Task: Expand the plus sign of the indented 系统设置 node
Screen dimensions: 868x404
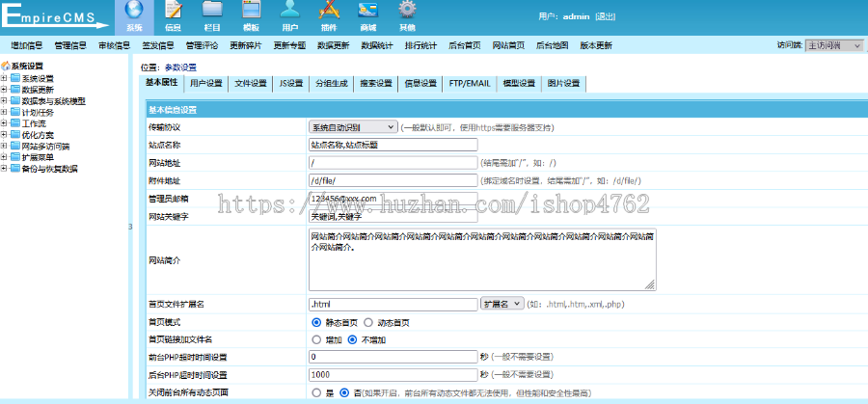Action: (4, 79)
